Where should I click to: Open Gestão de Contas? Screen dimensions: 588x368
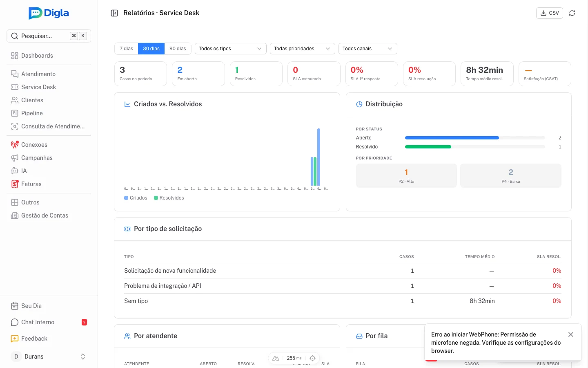coord(49,215)
